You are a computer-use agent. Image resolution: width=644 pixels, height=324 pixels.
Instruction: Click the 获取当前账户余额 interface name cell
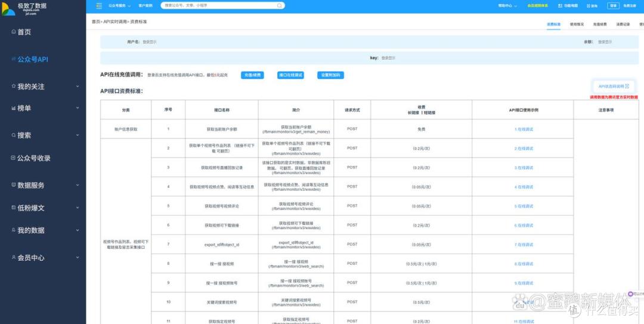[222, 129]
